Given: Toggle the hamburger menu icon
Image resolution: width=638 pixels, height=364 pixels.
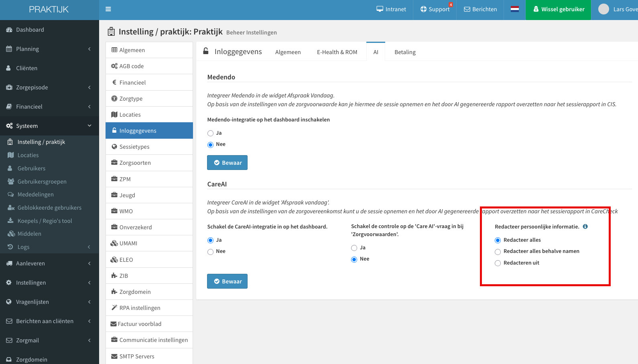Looking at the screenshot, I should point(108,9).
